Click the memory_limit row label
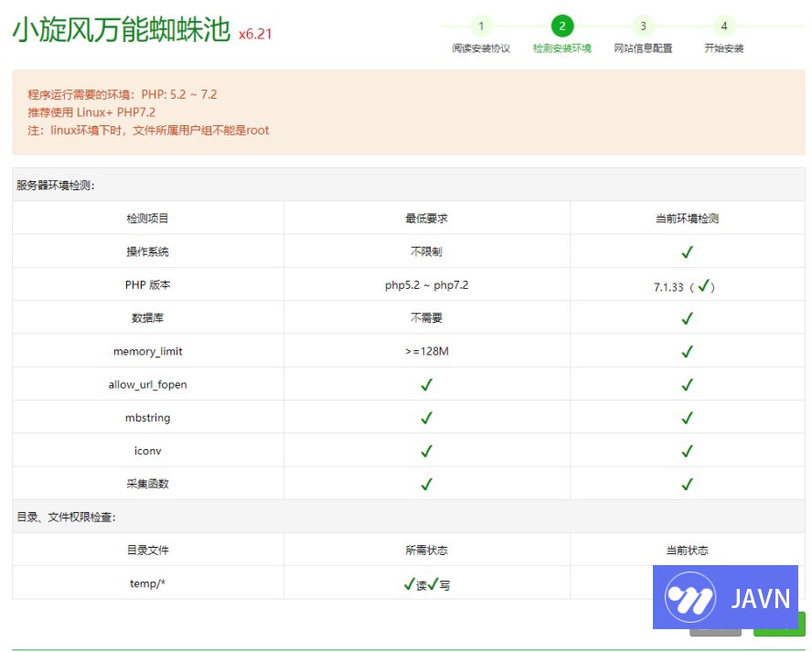 click(147, 352)
